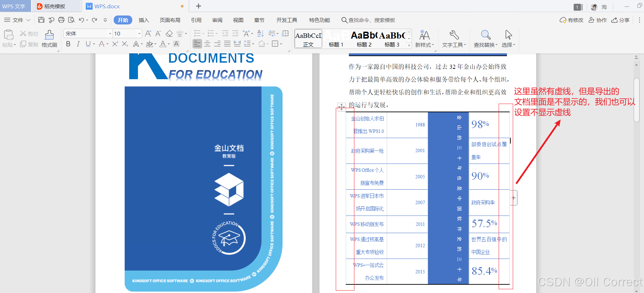Open the 文件 (File) menu
Viewport: 644px width, 293px height.
(17, 20)
